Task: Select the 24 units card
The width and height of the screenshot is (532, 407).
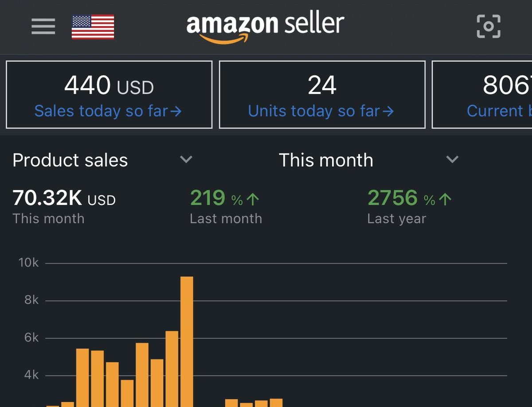Action: (x=322, y=95)
